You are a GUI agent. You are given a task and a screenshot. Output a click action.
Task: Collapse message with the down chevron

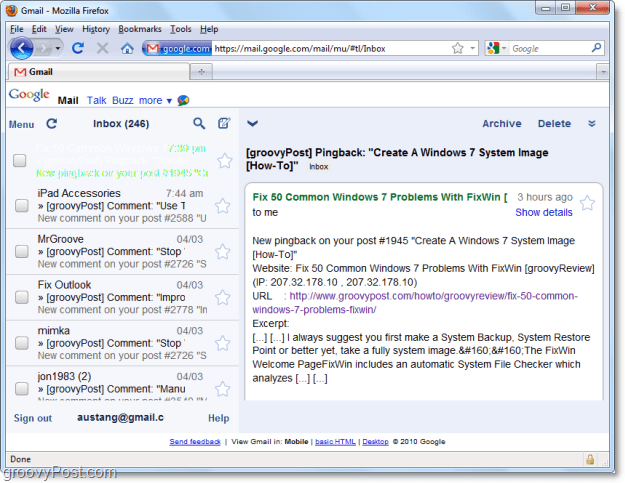(x=253, y=124)
